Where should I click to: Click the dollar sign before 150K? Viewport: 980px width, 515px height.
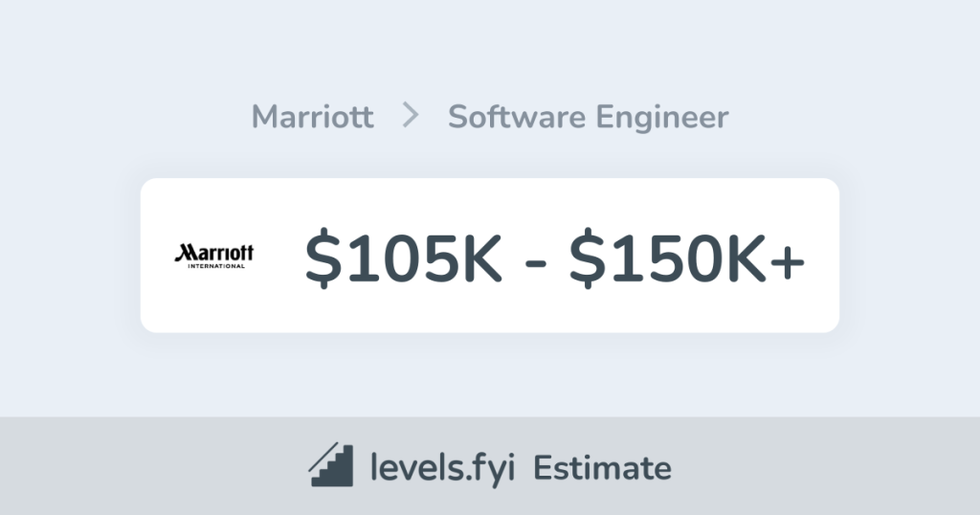pyautogui.click(x=588, y=257)
